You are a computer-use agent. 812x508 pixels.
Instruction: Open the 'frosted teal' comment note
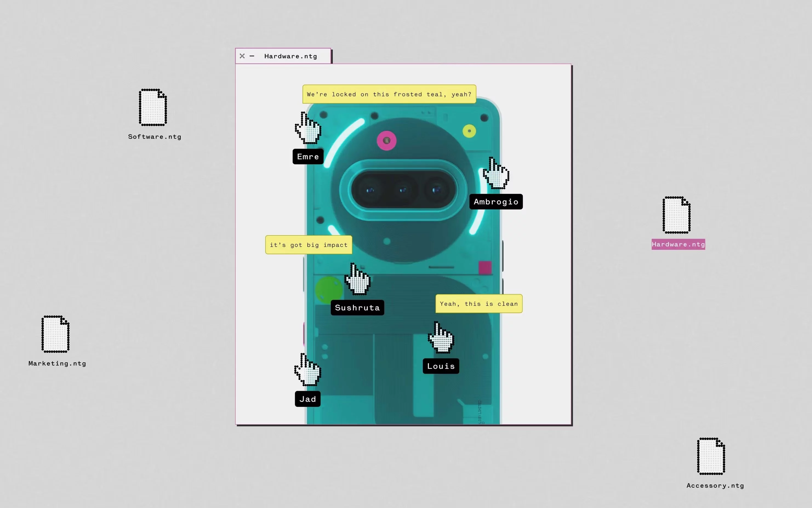[389, 94]
